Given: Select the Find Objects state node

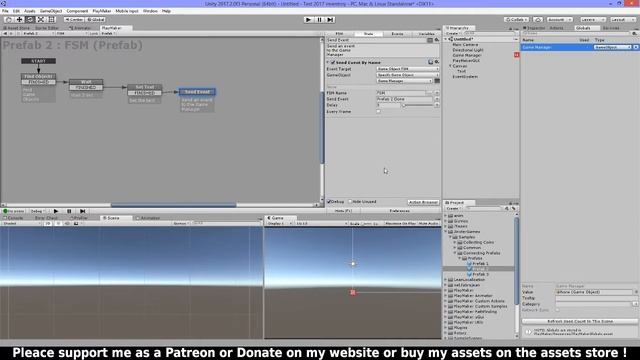Looking at the screenshot, I should (x=38, y=76).
